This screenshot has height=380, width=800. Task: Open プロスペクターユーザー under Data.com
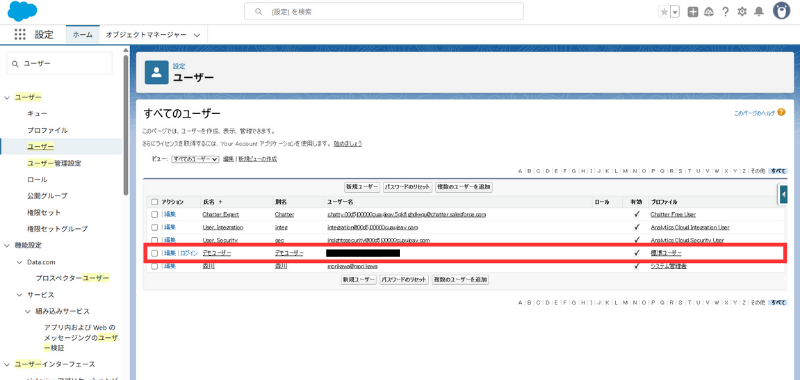[x=72, y=278]
